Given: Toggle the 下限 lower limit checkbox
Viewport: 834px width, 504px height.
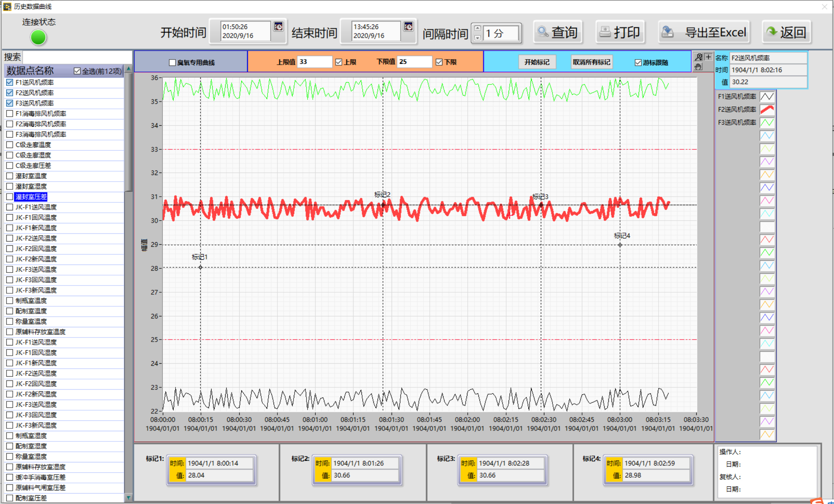Looking at the screenshot, I should tap(439, 62).
